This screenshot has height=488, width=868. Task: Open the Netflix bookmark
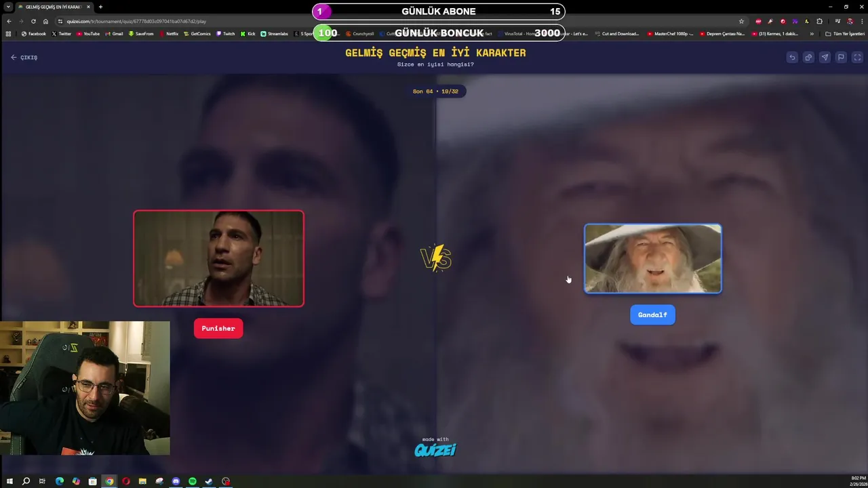tap(169, 34)
